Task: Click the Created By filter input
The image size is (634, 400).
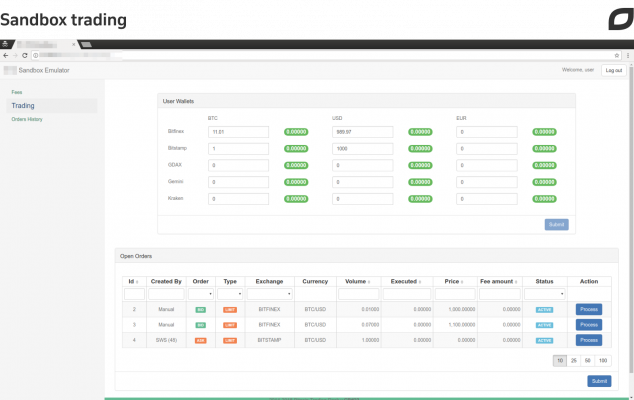Action: pos(166,294)
